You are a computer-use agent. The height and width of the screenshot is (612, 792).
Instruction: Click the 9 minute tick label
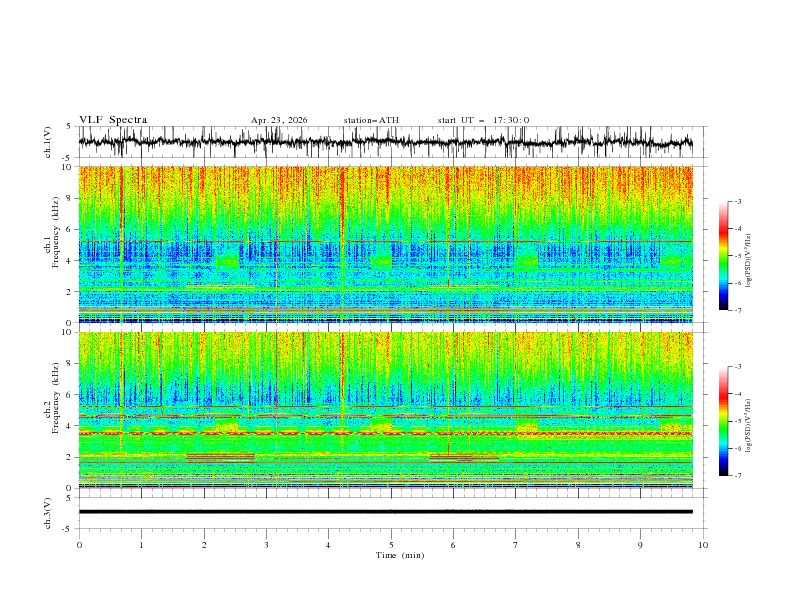(640, 545)
